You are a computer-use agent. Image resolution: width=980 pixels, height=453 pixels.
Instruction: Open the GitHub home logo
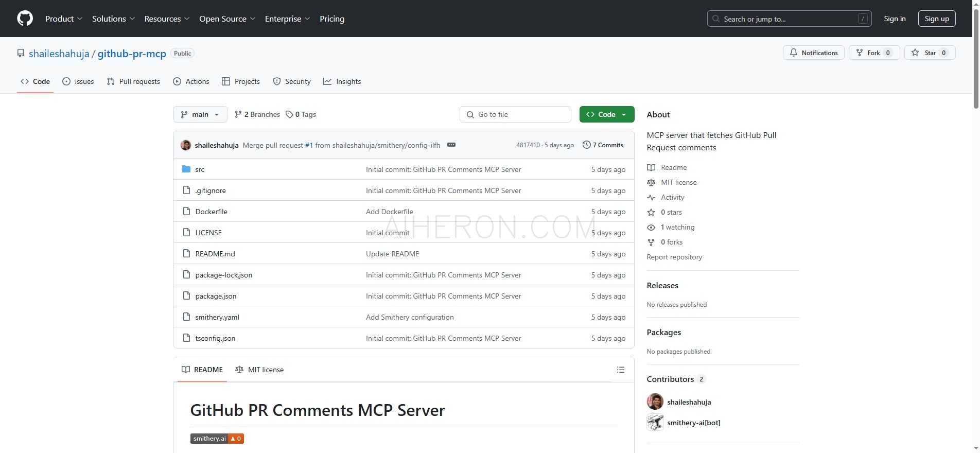[x=25, y=19]
